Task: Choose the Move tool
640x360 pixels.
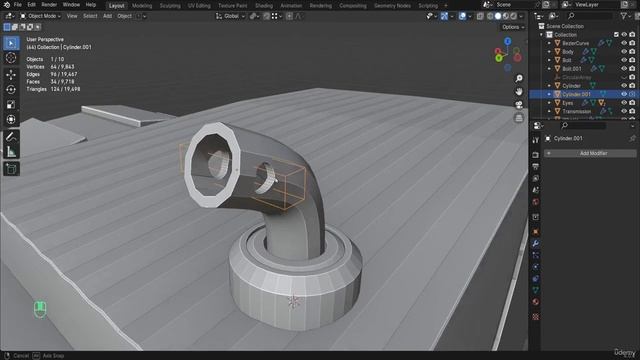Action: (x=11, y=75)
